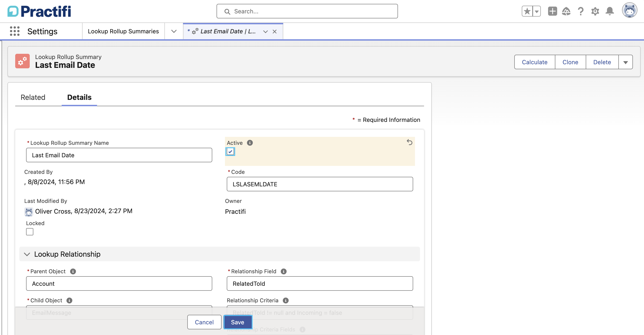Click the search magnifier icon

(227, 12)
